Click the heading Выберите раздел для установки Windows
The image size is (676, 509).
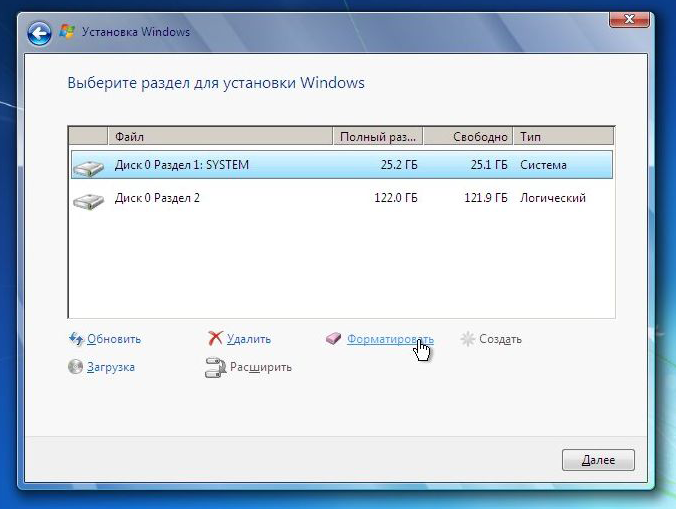216,83
